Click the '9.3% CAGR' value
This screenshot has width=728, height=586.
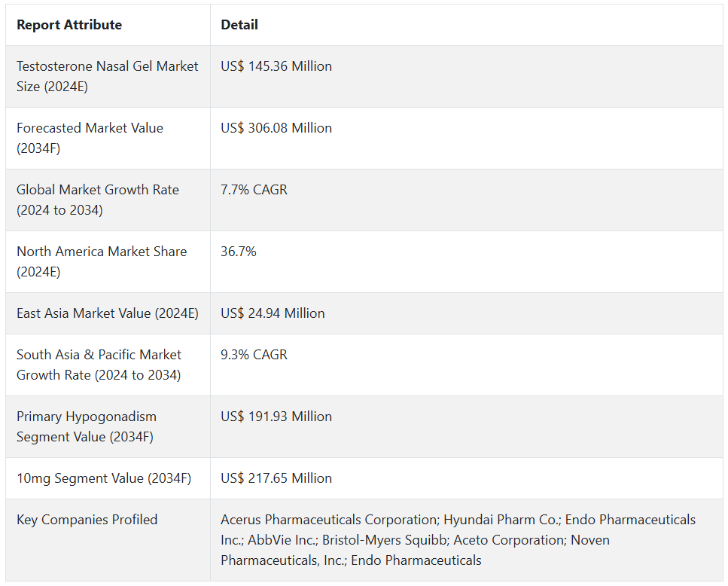[x=254, y=355]
